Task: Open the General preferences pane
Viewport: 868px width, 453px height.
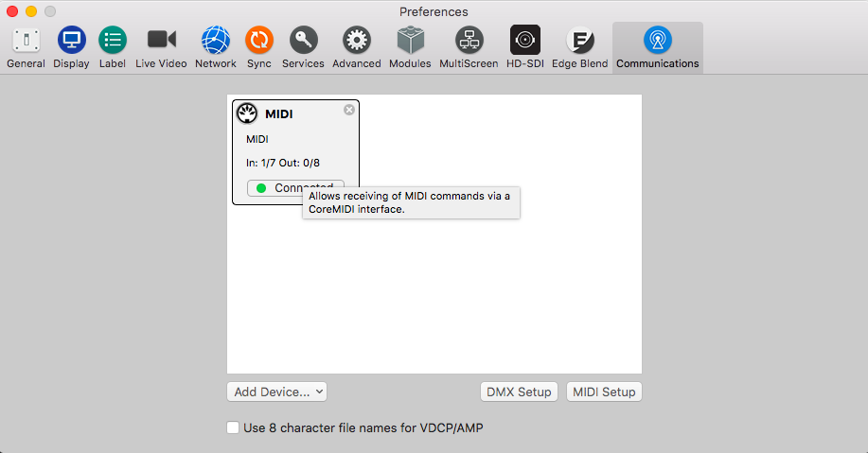Action: 26,47
